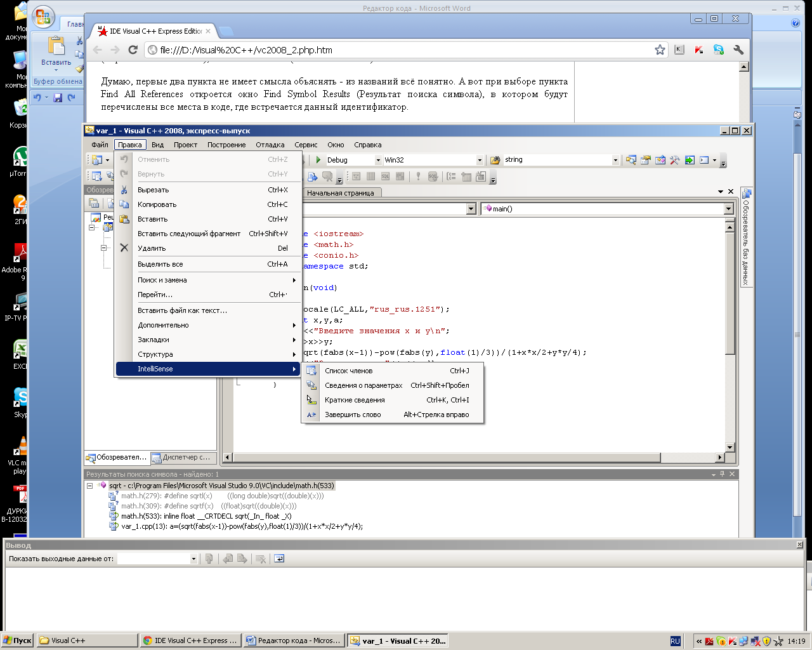Choose Краткие сведения in IntelliSense submenu
Viewport: 812px width, 650px height.
tap(393, 400)
